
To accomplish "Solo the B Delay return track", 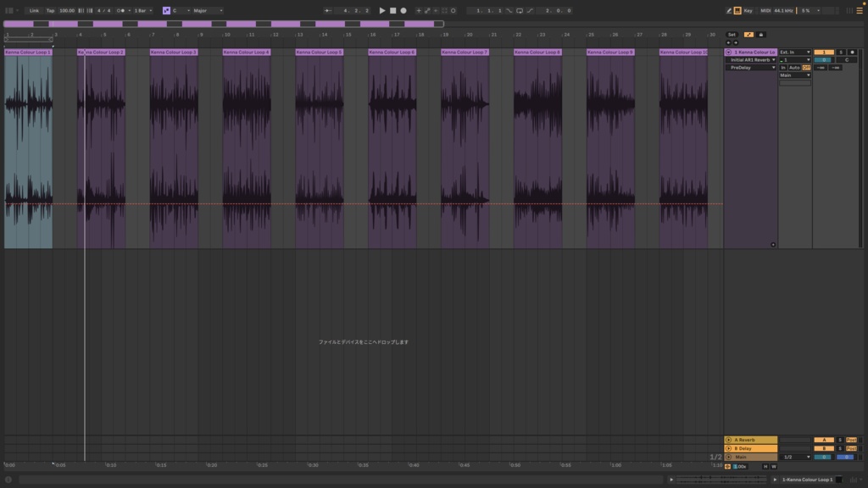I will point(840,448).
